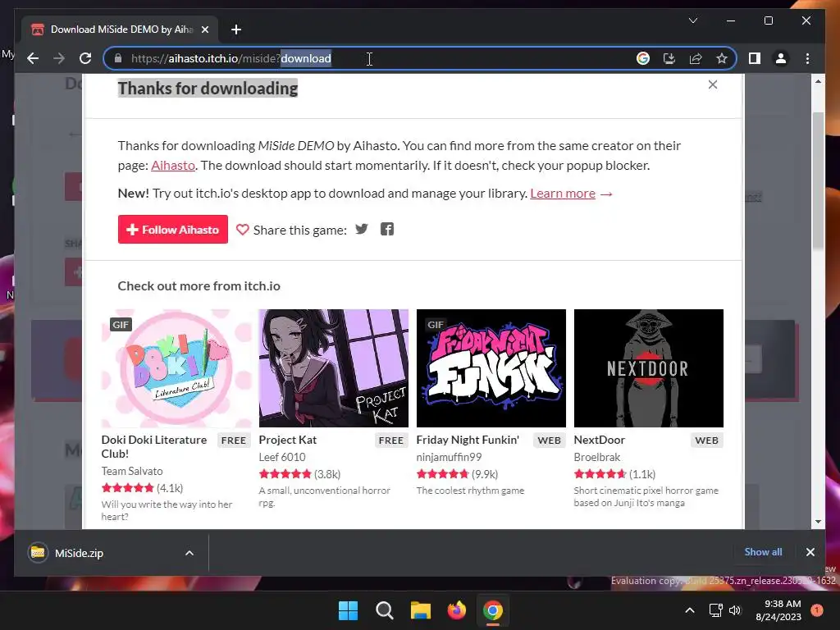Click the scrollbar down arrow
Viewport: 840px width, 630px height.
[x=818, y=521]
